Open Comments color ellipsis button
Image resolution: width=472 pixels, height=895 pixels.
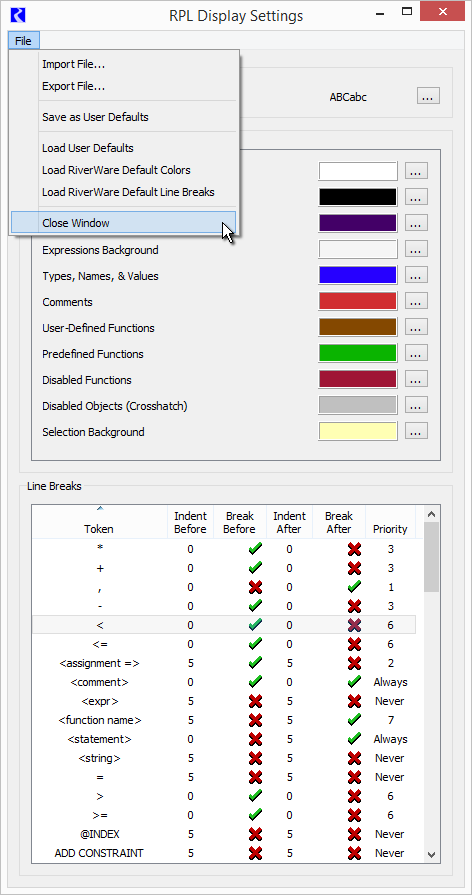click(416, 302)
